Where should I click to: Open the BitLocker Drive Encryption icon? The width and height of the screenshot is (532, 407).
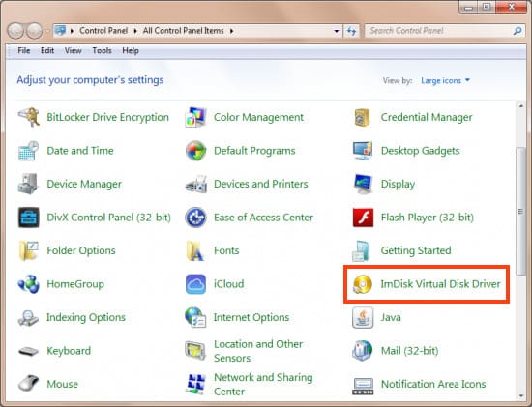tap(28, 117)
